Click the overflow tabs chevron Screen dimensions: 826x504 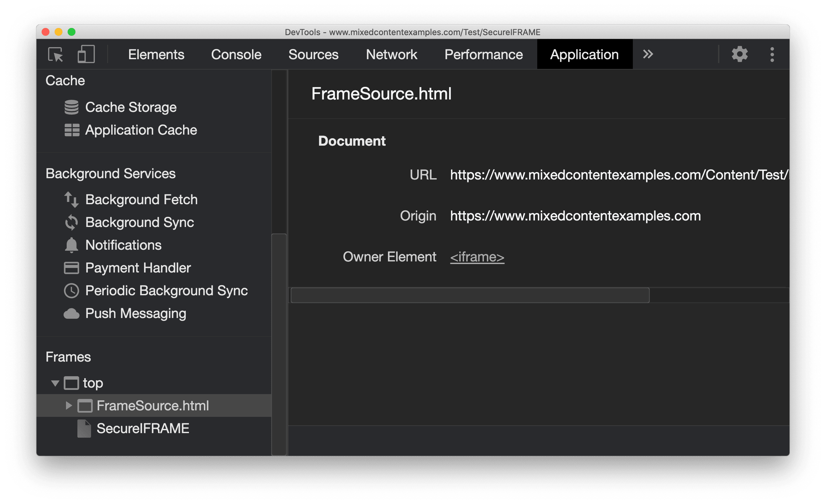648,54
